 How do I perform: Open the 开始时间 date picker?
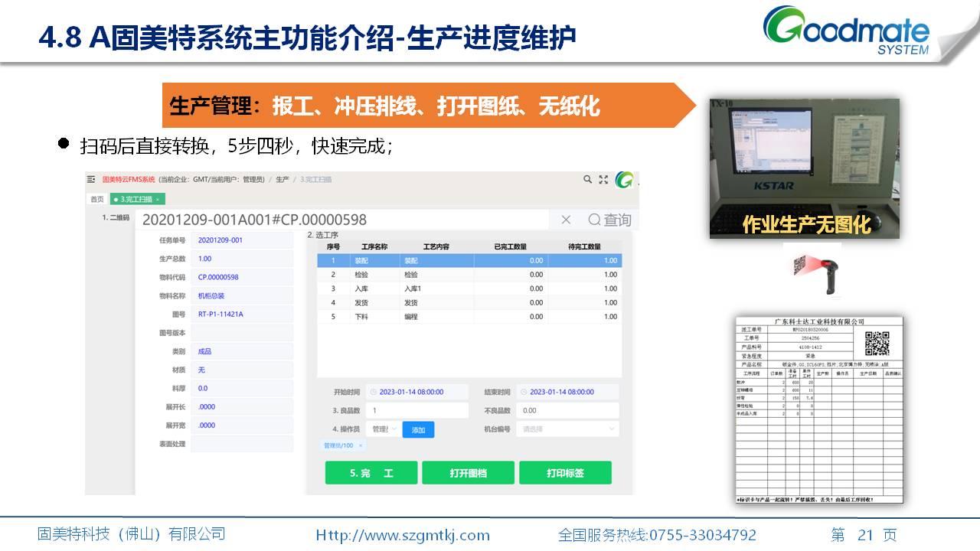point(416,392)
